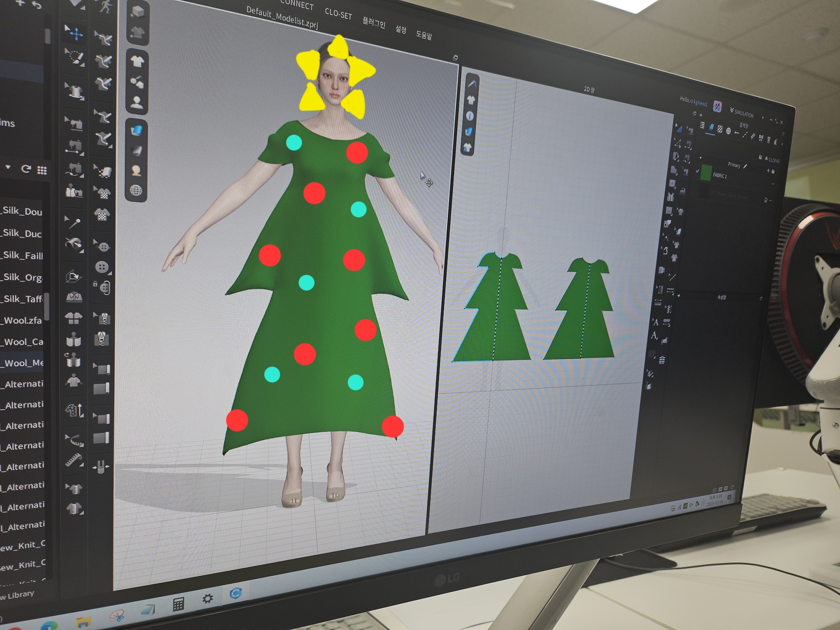
Task: Select the Pin tool in the 3D toolbar
Action: click(x=73, y=223)
